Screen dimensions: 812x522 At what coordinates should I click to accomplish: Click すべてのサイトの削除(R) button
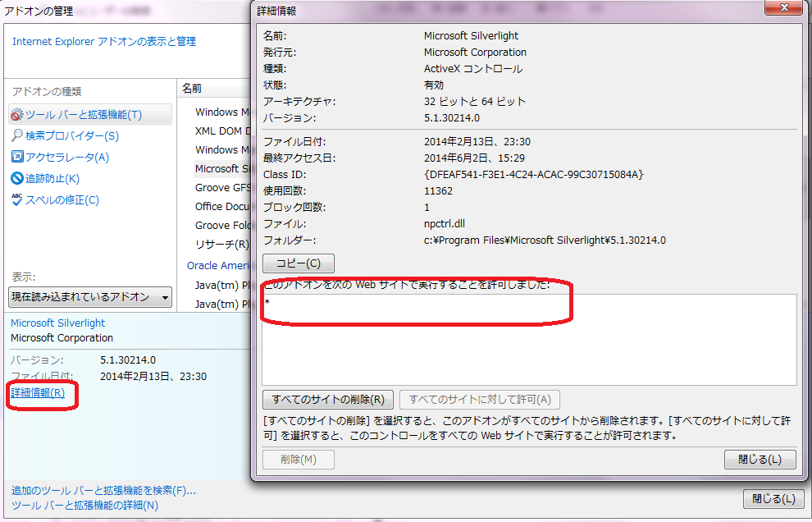coord(328,400)
